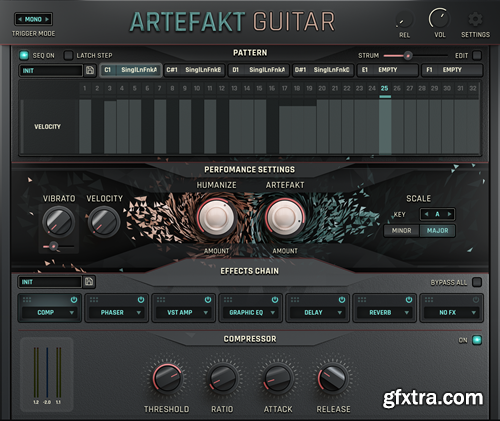Open the COMP effect dropdown
Image resolution: width=500 pixels, height=421 pixels.
(x=49, y=313)
